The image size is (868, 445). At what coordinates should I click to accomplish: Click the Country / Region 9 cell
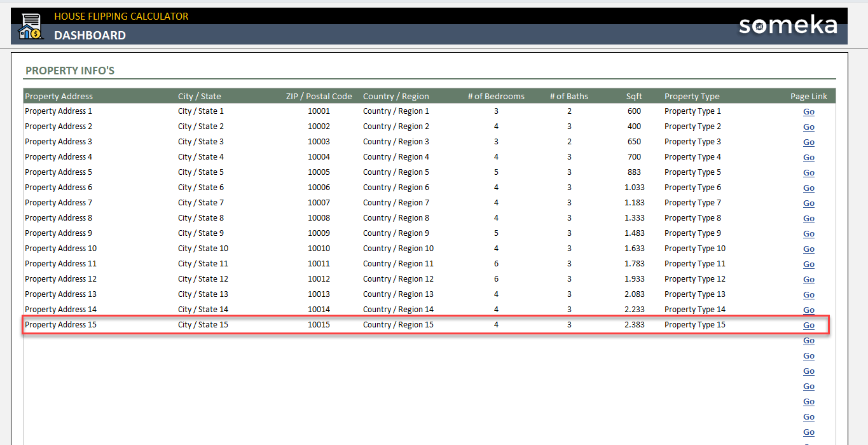(396, 233)
